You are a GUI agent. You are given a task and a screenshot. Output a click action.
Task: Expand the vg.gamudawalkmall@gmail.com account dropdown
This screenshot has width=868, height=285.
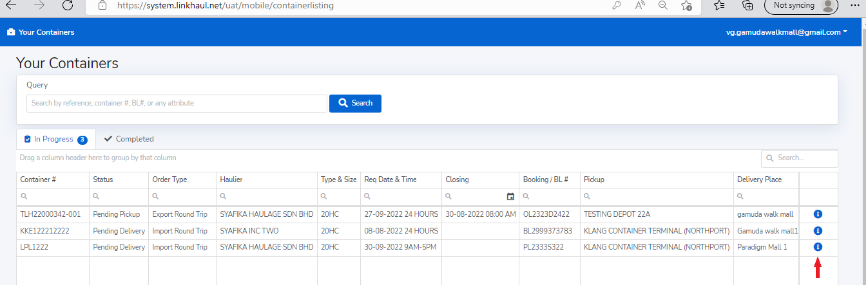coord(787,32)
